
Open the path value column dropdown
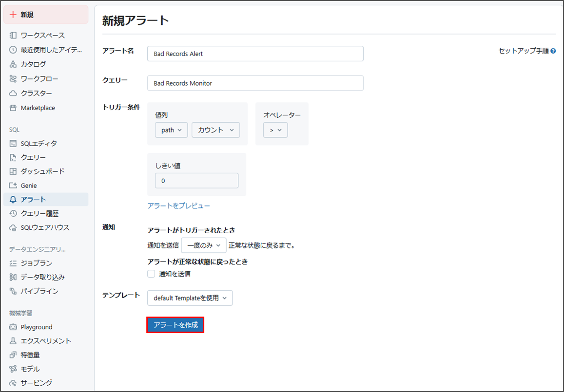(x=171, y=130)
